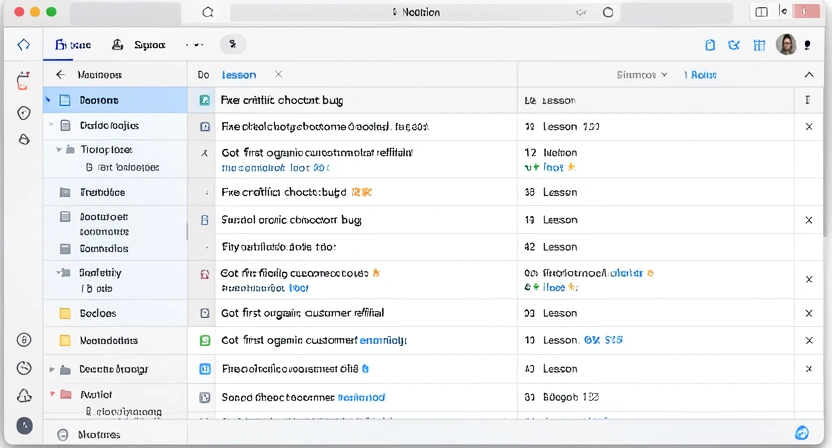The image size is (832, 448).
Task: Close the 'lesson' tab with its X
Action: [x=279, y=74]
